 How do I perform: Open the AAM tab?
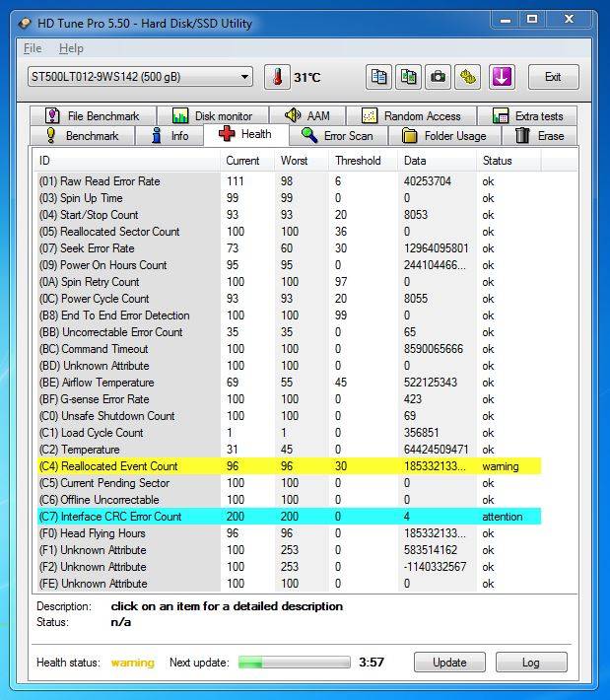(x=307, y=116)
